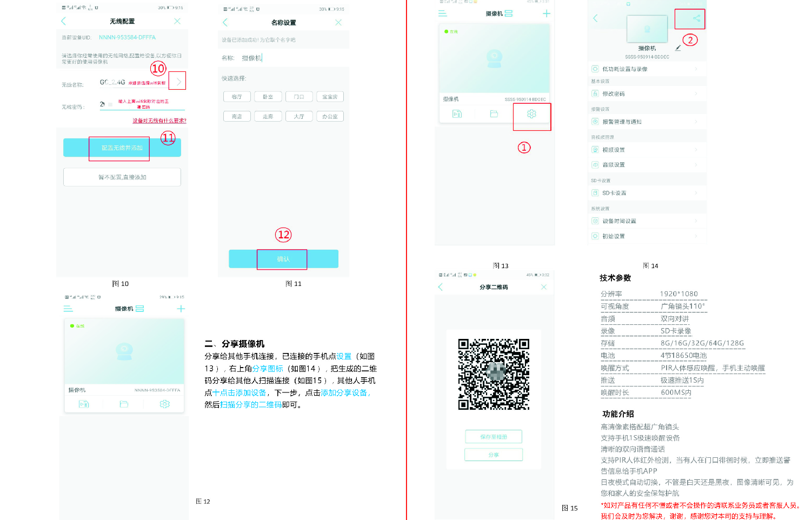Go back from the 分享二维码 screen

(x=440, y=287)
